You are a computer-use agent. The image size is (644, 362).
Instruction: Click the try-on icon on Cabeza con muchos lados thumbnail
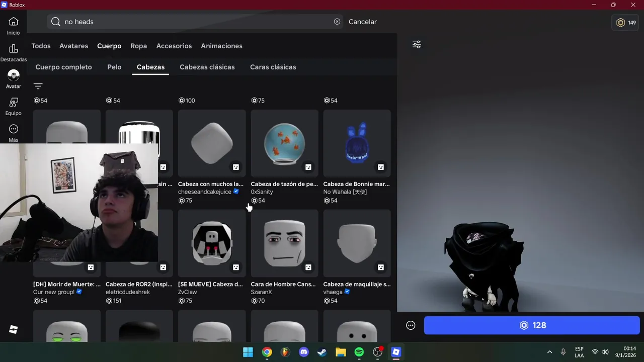(x=235, y=167)
